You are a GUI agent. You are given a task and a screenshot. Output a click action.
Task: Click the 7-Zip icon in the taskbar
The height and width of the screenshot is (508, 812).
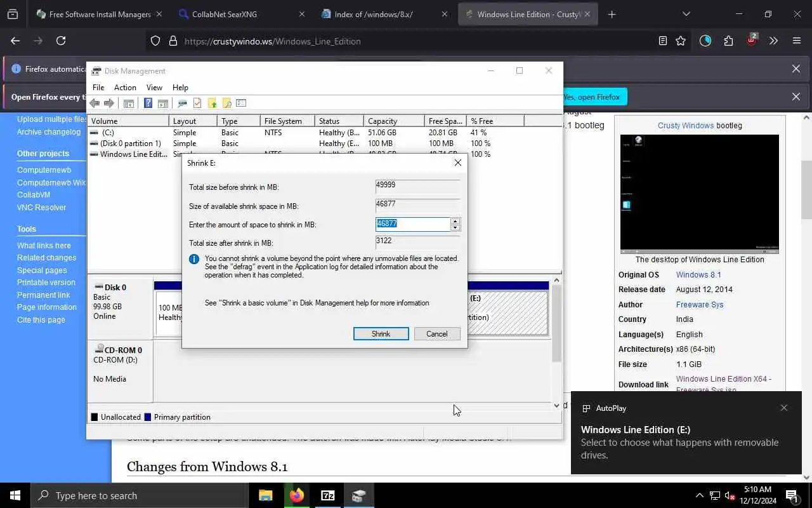[x=328, y=495]
